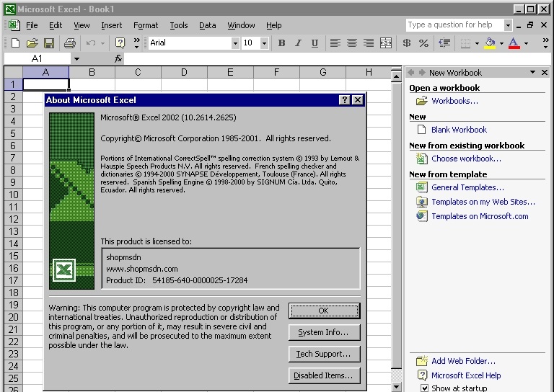
Task: Close the About Microsoft Excel dialog
Action: point(358,100)
